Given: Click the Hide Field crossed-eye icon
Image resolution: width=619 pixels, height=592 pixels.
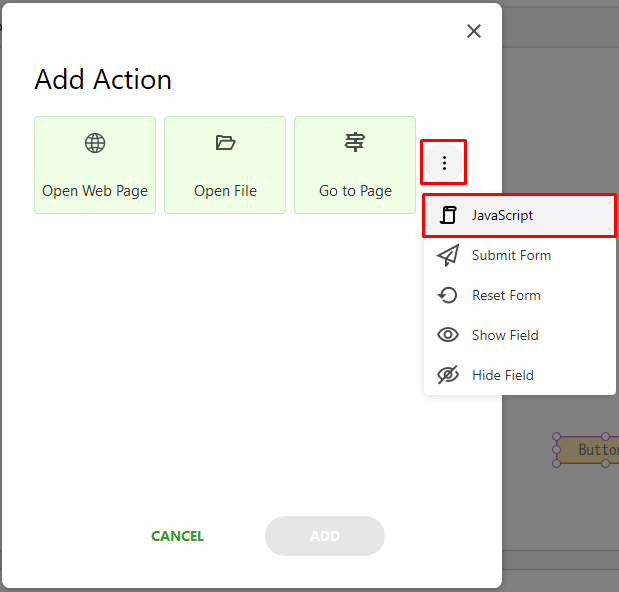Looking at the screenshot, I should click(x=448, y=375).
